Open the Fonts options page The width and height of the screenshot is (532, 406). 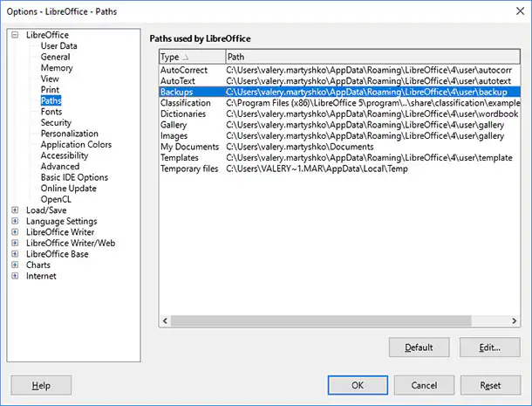[51, 112]
